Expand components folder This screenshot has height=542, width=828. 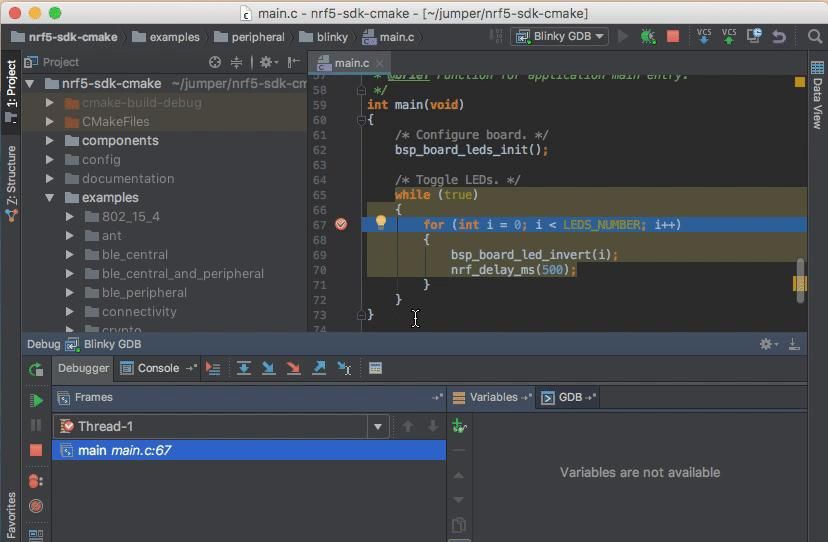50,141
